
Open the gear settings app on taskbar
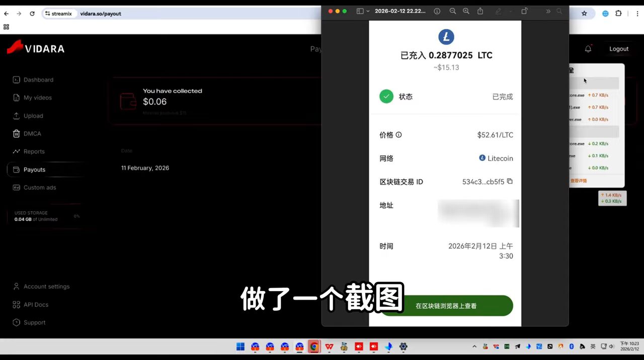click(403, 346)
